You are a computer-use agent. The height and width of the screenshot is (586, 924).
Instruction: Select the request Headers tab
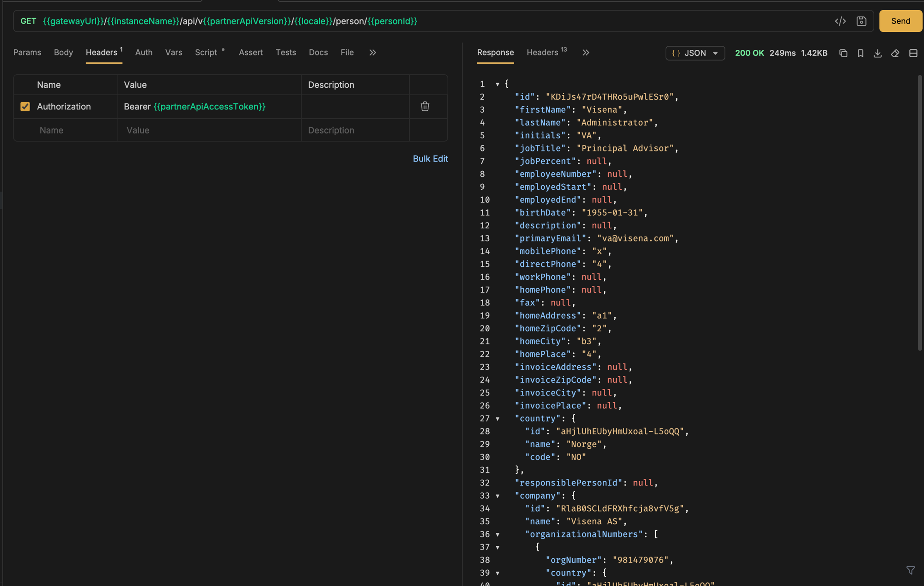pyautogui.click(x=104, y=53)
